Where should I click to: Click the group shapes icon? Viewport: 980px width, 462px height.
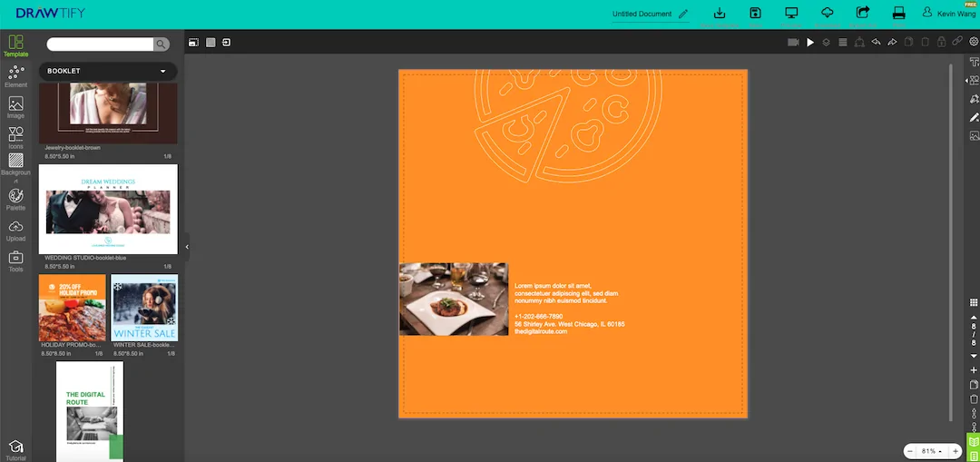coord(859,43)
